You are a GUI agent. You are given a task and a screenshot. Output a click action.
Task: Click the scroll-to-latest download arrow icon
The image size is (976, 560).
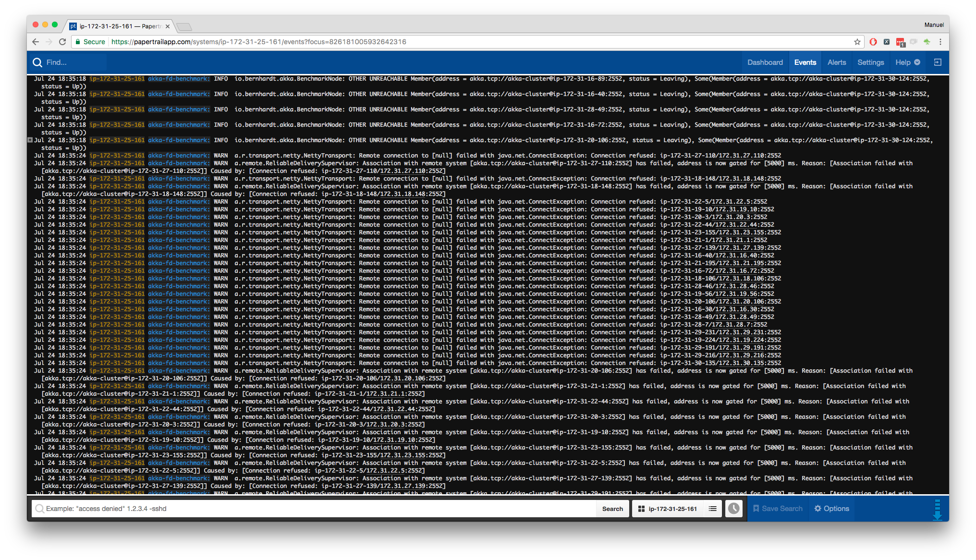pyautogui.click(x=937, y=510)
